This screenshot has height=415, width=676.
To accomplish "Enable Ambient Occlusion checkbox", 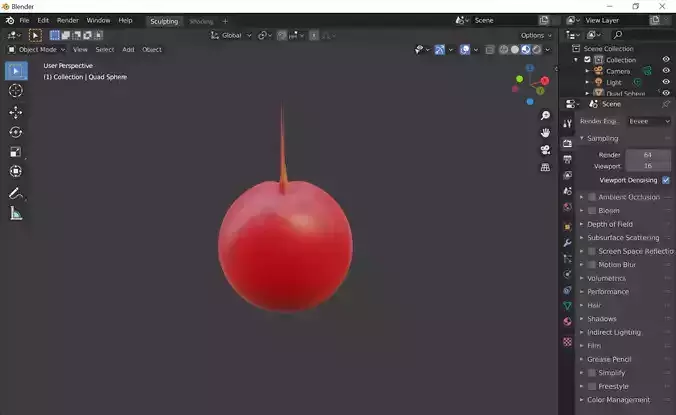I will (x=592, y=197).
